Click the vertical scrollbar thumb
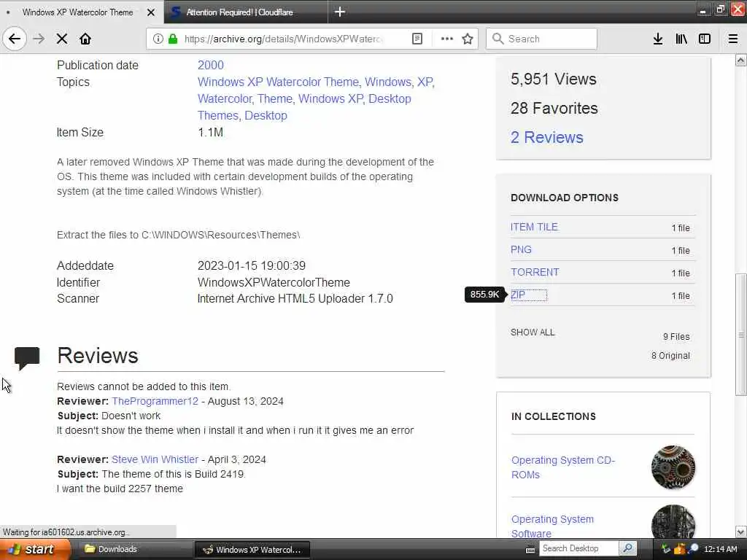Image resolution: width=747 pixels, height=560 pixels. coord(740,334)
